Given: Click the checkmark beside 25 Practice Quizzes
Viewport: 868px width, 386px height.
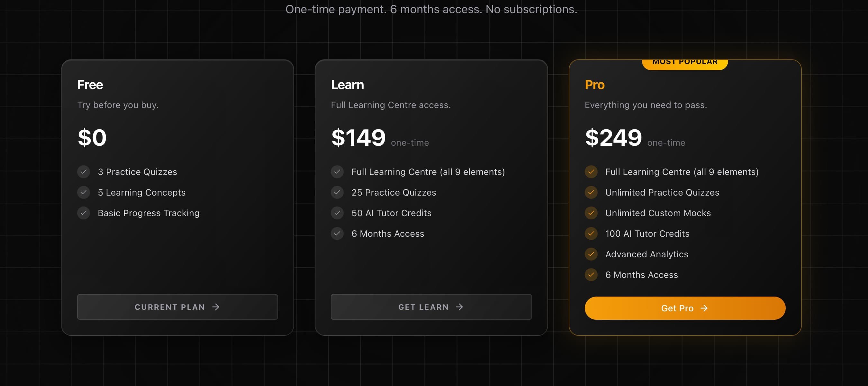Looking at the screenshot, I should pos(337,192).
